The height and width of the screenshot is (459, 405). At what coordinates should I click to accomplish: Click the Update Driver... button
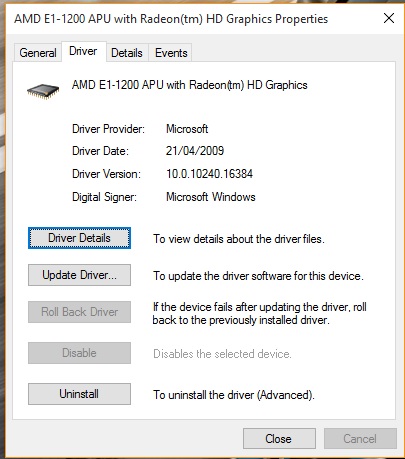click(x=79, y=275)
